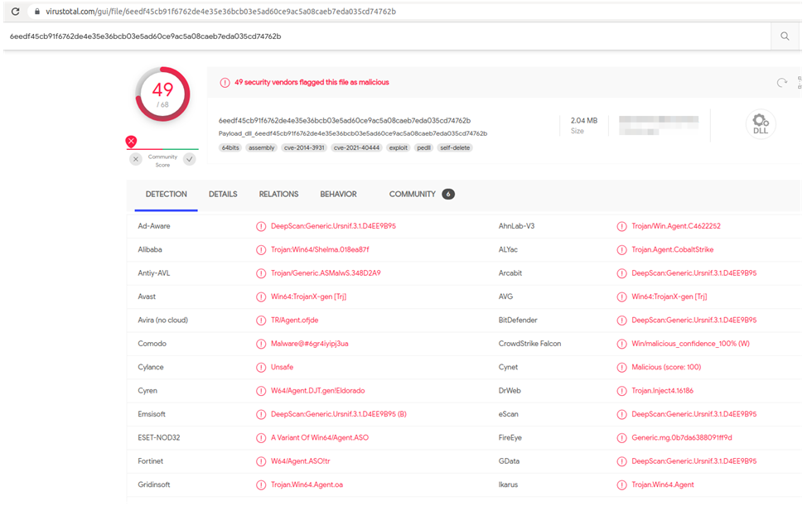Click Trojan:Win64/Shelma.018ea87f detection name
The image size is (812, 511).
point(320,249)
